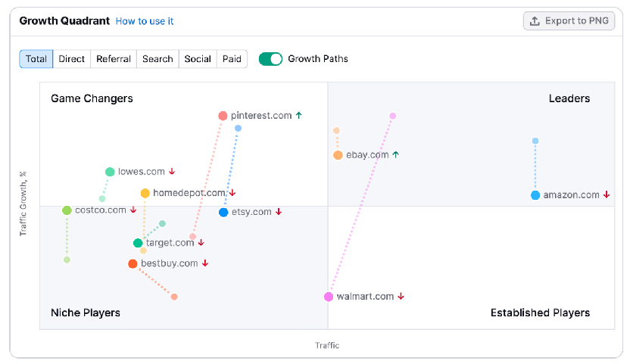Click the bestbuy.com label
630x364 pixels.
click(x=169, y=263)
